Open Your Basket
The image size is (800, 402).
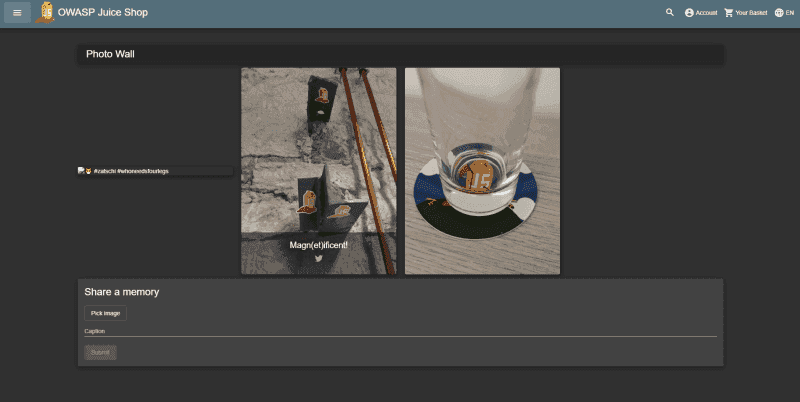[745, 13]
